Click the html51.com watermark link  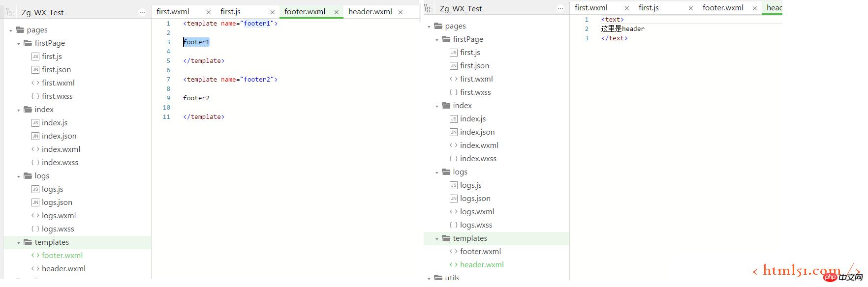click(x=801, y=271)
